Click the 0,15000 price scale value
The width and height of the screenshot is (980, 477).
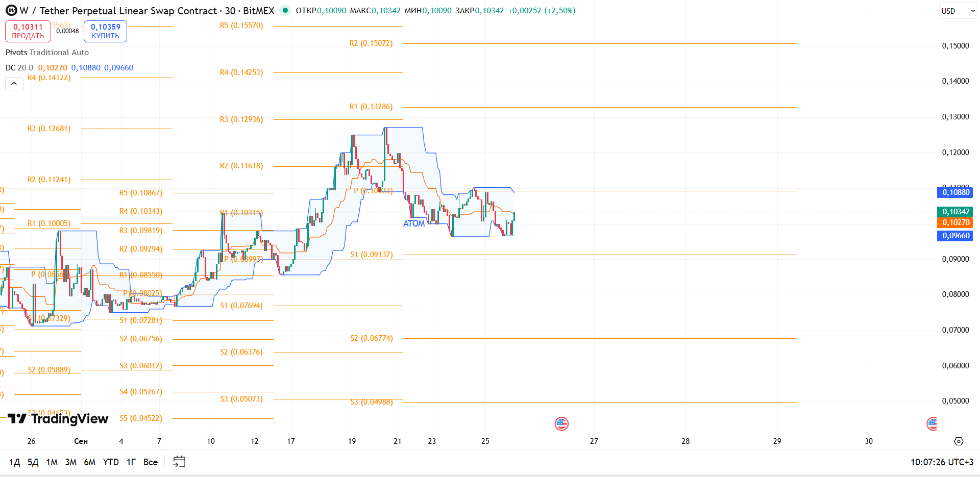click(955, 46)
